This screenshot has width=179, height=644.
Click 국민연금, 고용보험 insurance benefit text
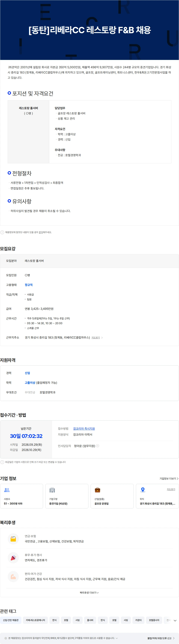(54, 542)
